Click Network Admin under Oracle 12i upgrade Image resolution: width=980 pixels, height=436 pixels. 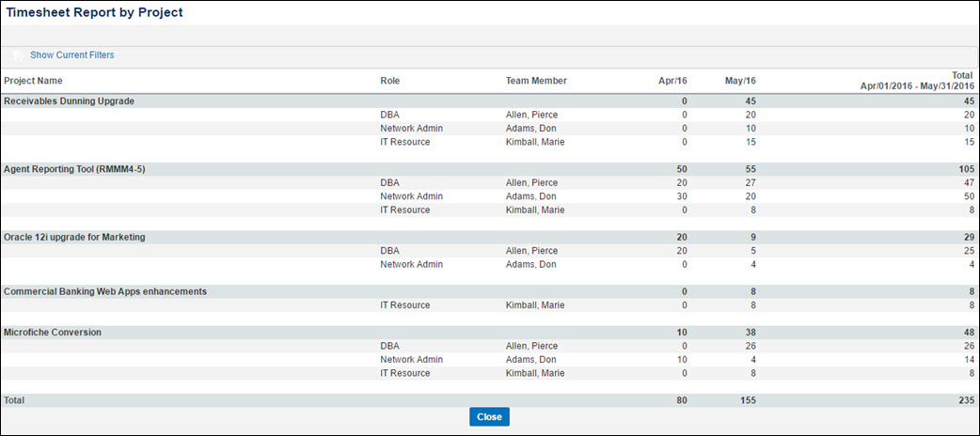click(411, 264)
